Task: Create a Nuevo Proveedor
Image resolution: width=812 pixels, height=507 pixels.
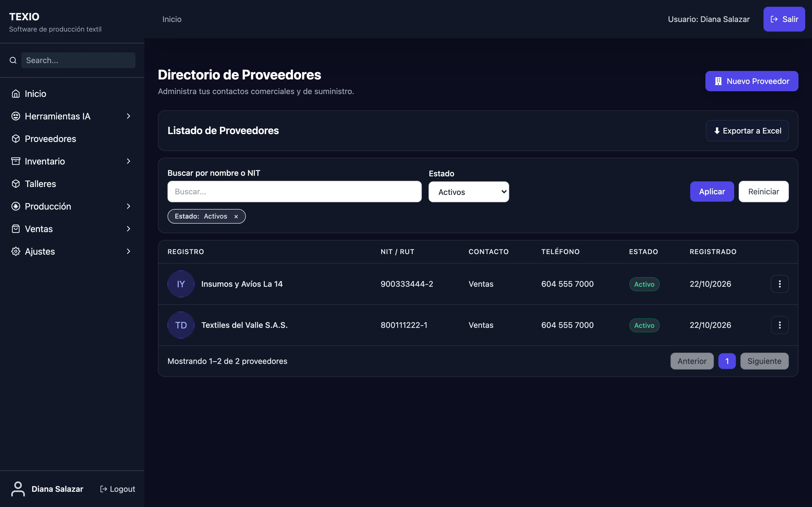Action: [x=752, y=81]
